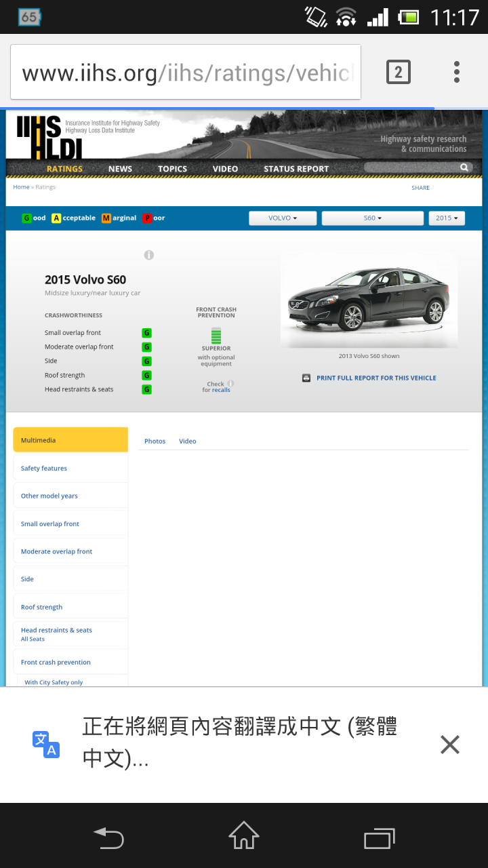488x868 pixels.
Task: Click the Volvo S60 car photo
Action: (369, 301)
